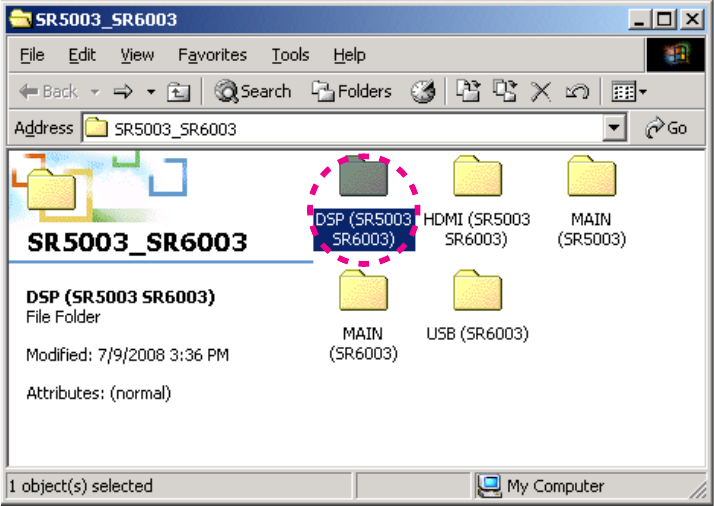Close the SR5003_SR6003 window
714x506 pixels.
click(x=693, y=19)
